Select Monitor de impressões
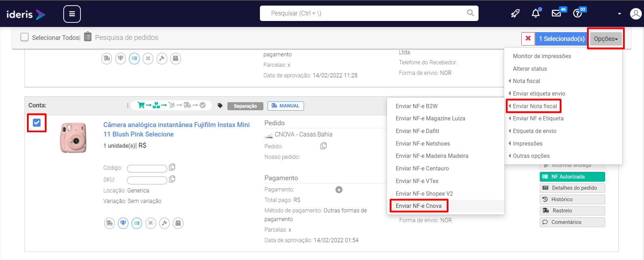This screenshot has width=644, height=260. [x=542, y=56]
